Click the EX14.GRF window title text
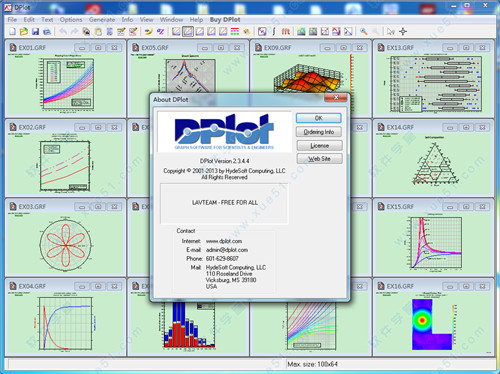 (x=400, y=127)
